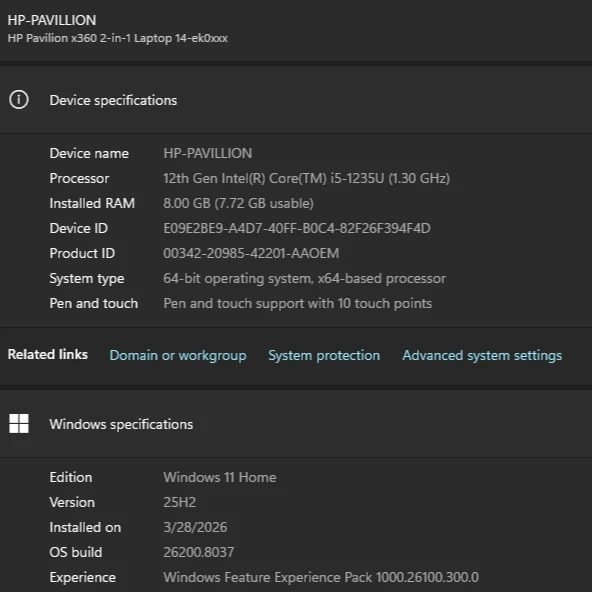Select the processor value i5-1235U text
592x592 pixels.
tap(306, 178)
